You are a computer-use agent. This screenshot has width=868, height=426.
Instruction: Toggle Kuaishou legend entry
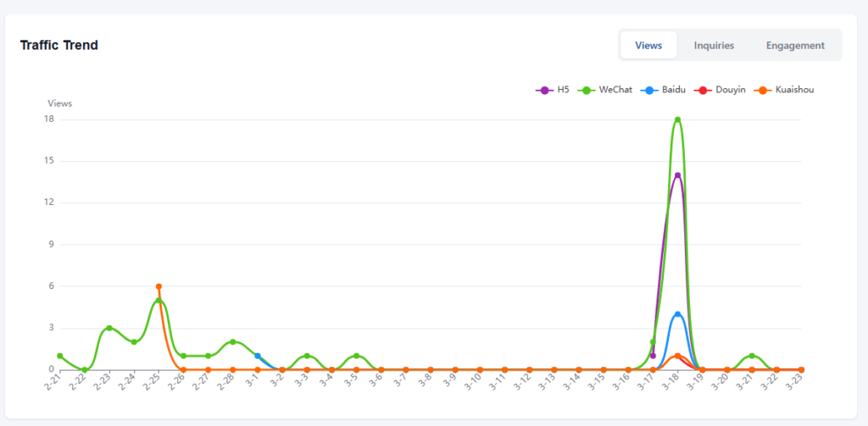tap(783, 89)
